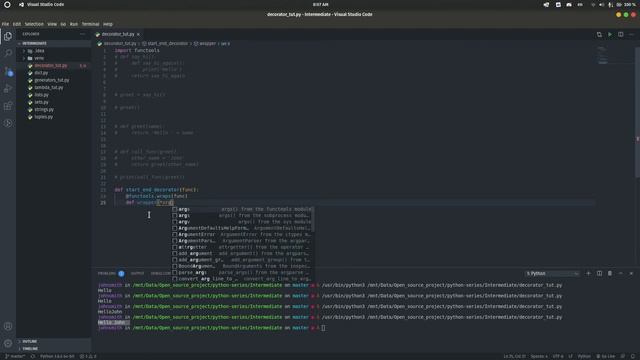The height and width of the screenshot is (360, 640).
Task: Close the bottom panel
Action: click(631, 273)
